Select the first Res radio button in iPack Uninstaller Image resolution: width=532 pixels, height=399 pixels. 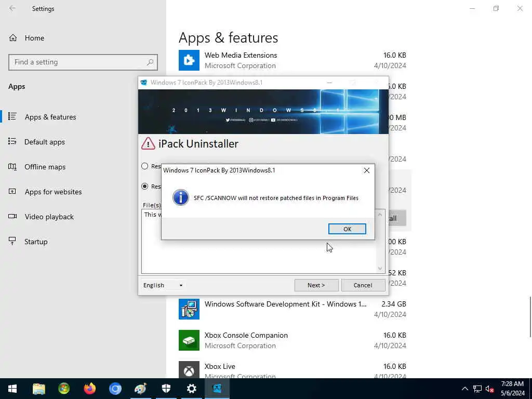145,166
